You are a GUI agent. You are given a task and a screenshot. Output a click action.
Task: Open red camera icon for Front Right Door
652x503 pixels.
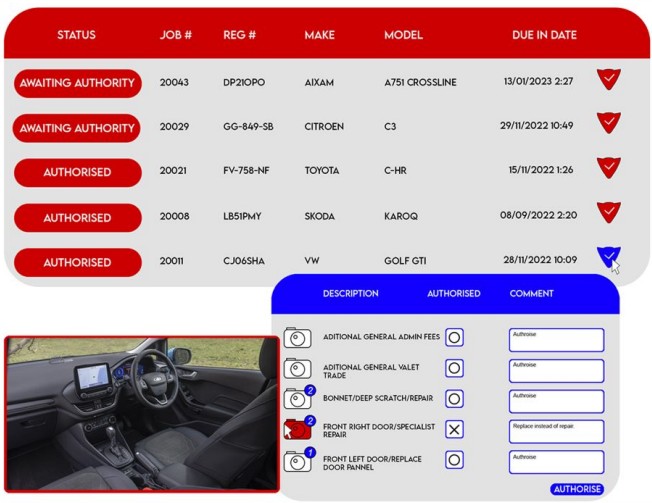[x=297, y=431]
